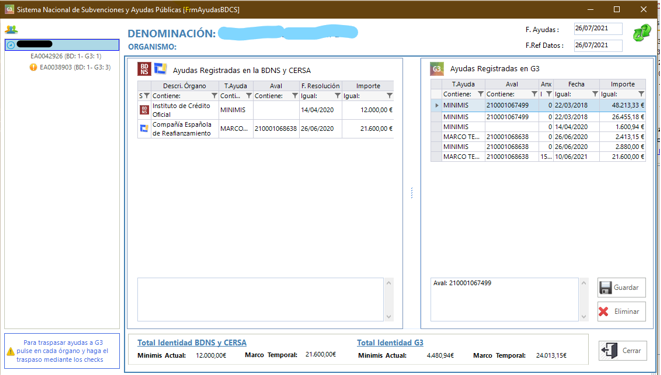661x375 pixels.
Task: Click the G3 notes scrollbar up arrow
Action: tap(584, 283)
